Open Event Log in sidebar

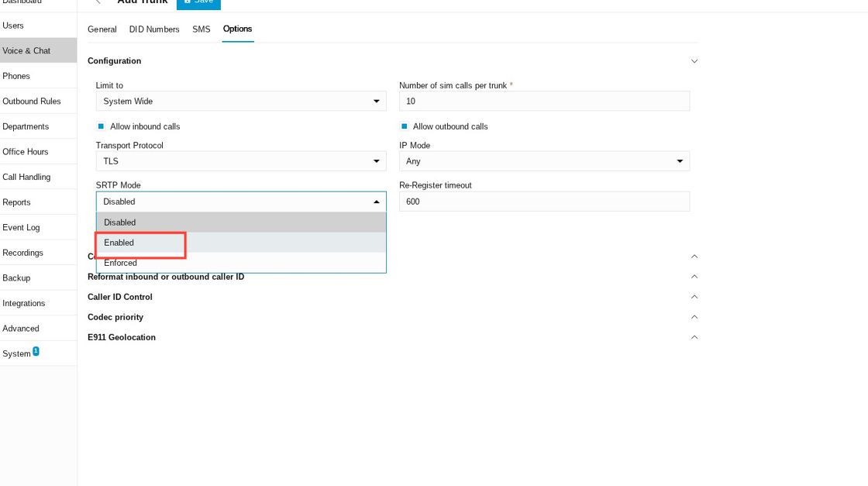[x=38, y=228]
